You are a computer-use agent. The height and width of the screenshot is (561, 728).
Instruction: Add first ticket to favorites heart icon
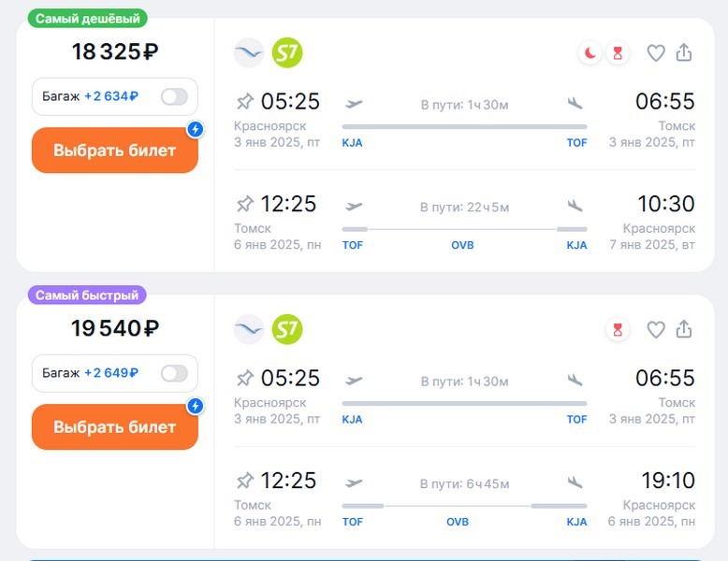coord(656,53)
